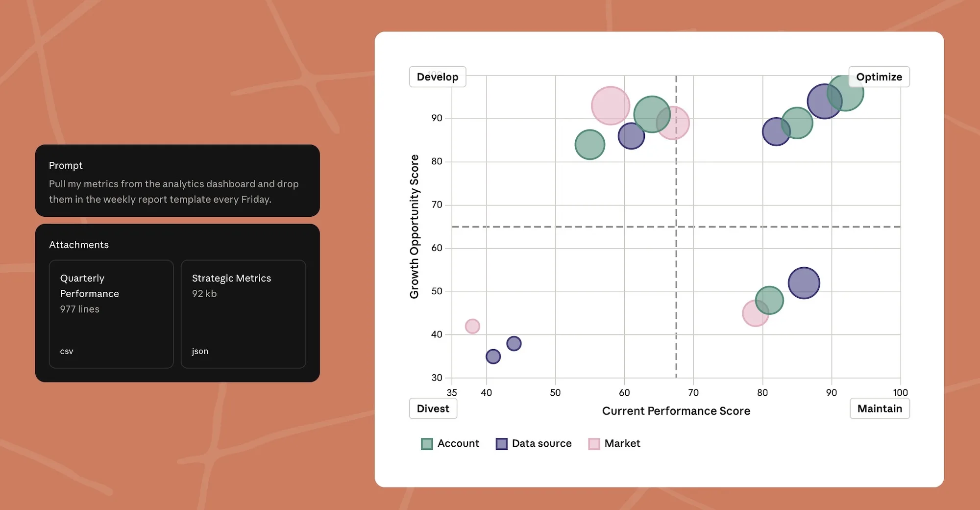This screenshot has height=510, width=980.
Task: Toggle the Account legend swatch
Action: click(427, 444)
